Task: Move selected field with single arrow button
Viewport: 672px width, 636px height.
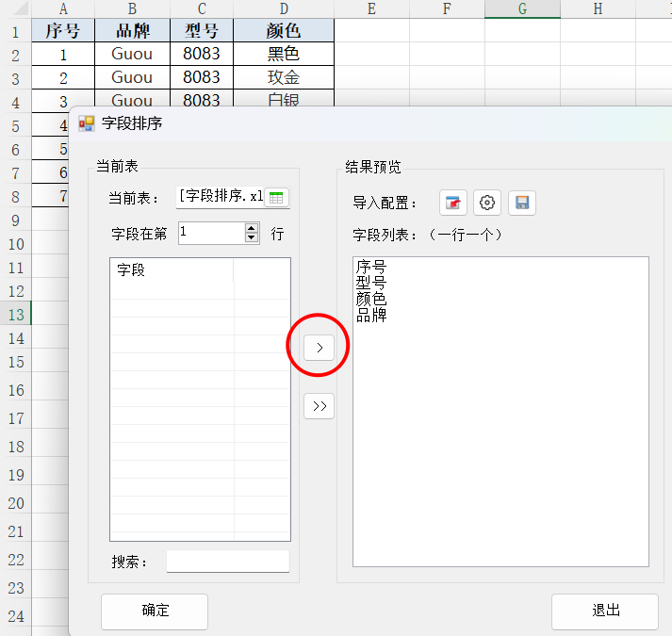Action: click(x=319, y=348)
